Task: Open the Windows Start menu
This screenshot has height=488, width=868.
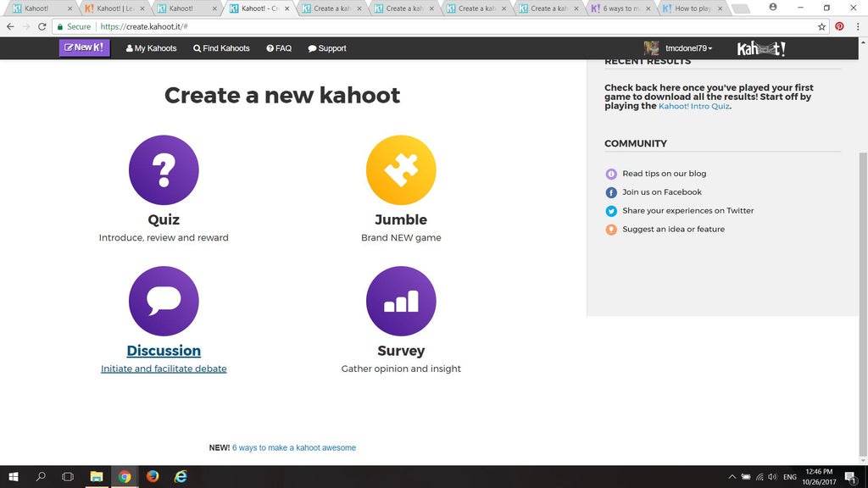Action: [14, 476]
